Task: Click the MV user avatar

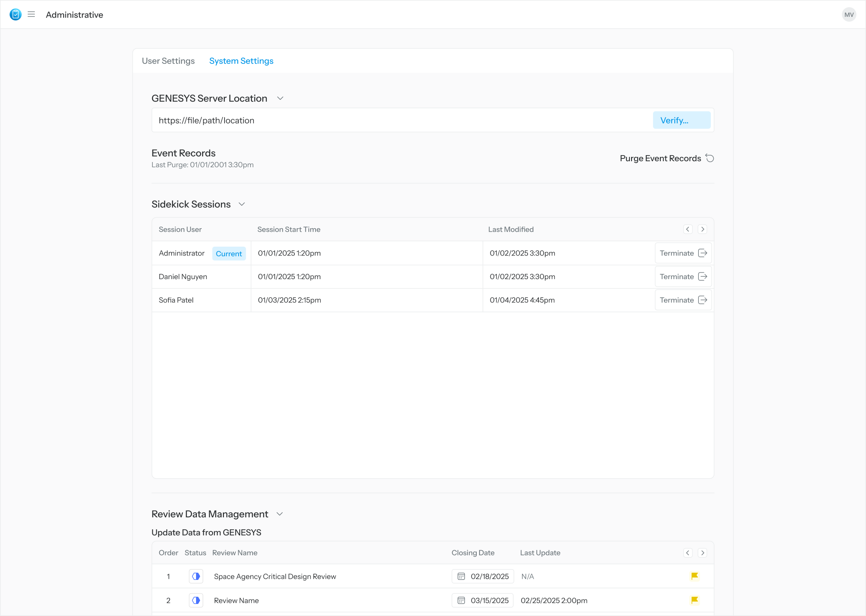Action: point(849,15)
